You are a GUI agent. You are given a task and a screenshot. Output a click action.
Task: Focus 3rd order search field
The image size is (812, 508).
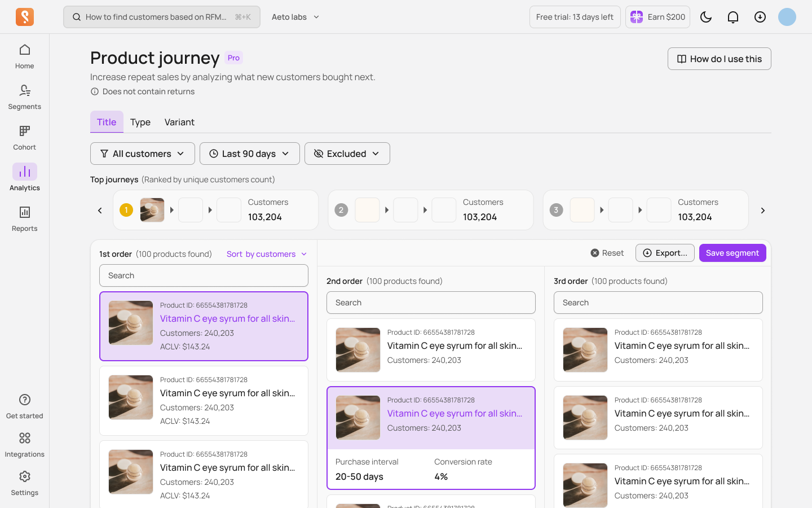click(658, 303)
